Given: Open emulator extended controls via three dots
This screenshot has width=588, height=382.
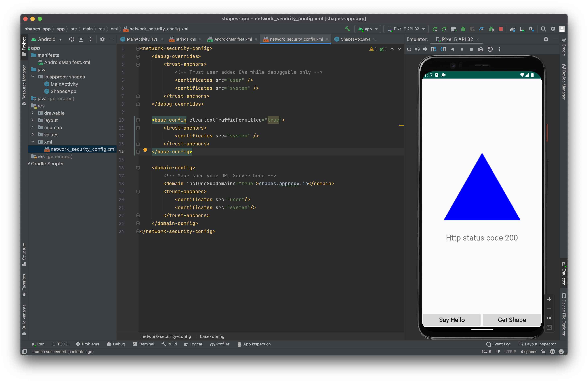Looking at the screenshot, I should point(499,49).
